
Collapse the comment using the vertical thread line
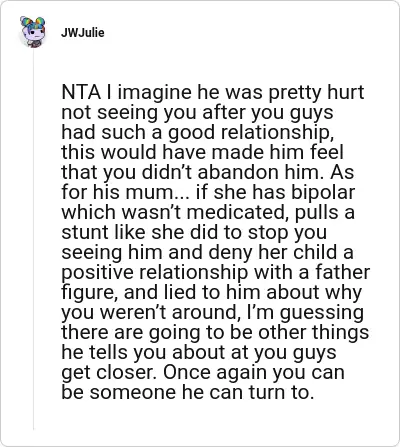point(33,240)
